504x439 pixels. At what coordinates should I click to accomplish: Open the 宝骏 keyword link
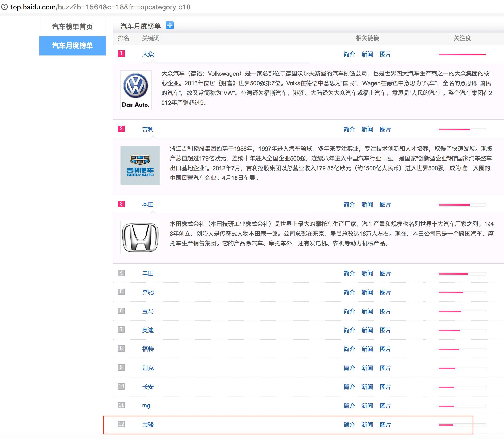point(148,425)
